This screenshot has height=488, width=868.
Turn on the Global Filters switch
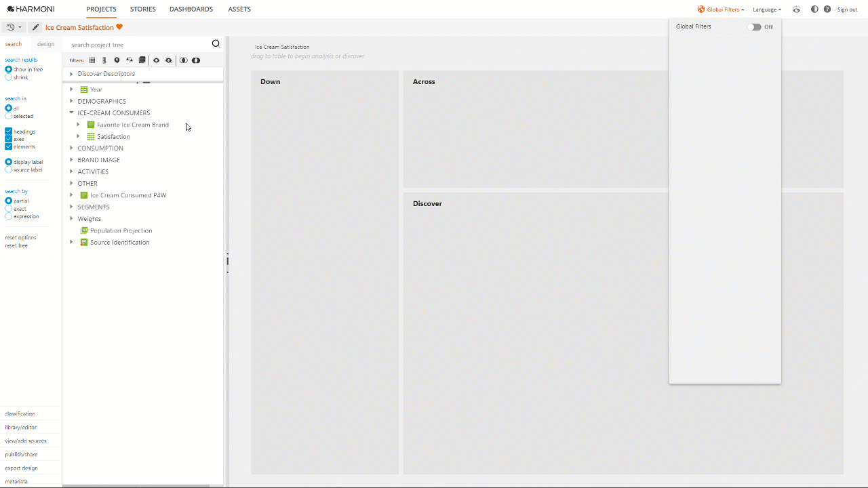click(x=754, y=27)
